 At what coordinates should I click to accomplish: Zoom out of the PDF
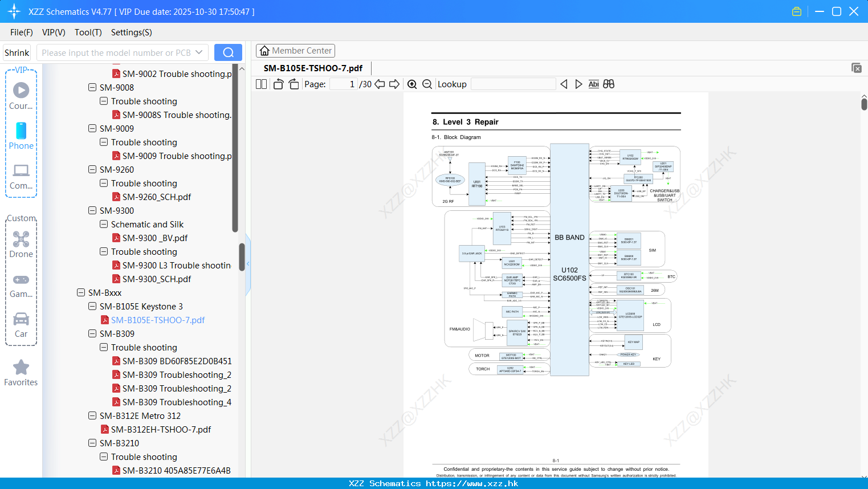427,84
